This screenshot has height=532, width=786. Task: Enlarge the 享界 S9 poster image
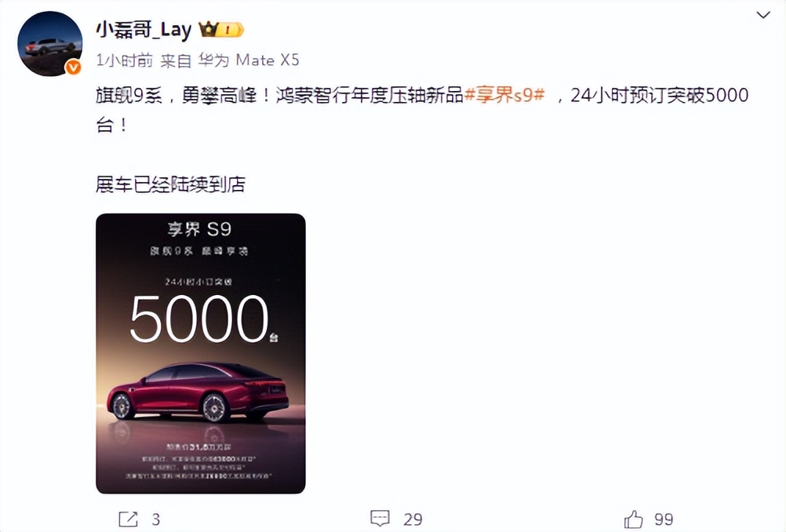pyautogui.click(x=201, y=354)
